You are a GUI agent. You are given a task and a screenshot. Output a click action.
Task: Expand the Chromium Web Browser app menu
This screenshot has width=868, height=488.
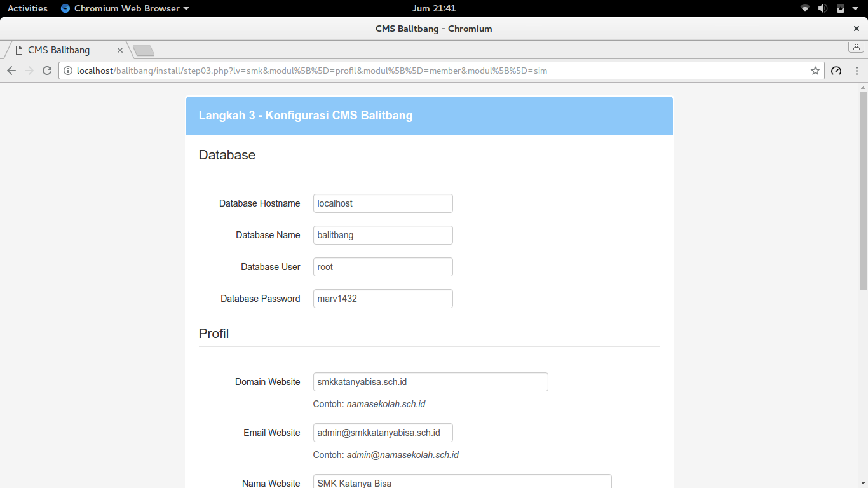tap(125, 8)
